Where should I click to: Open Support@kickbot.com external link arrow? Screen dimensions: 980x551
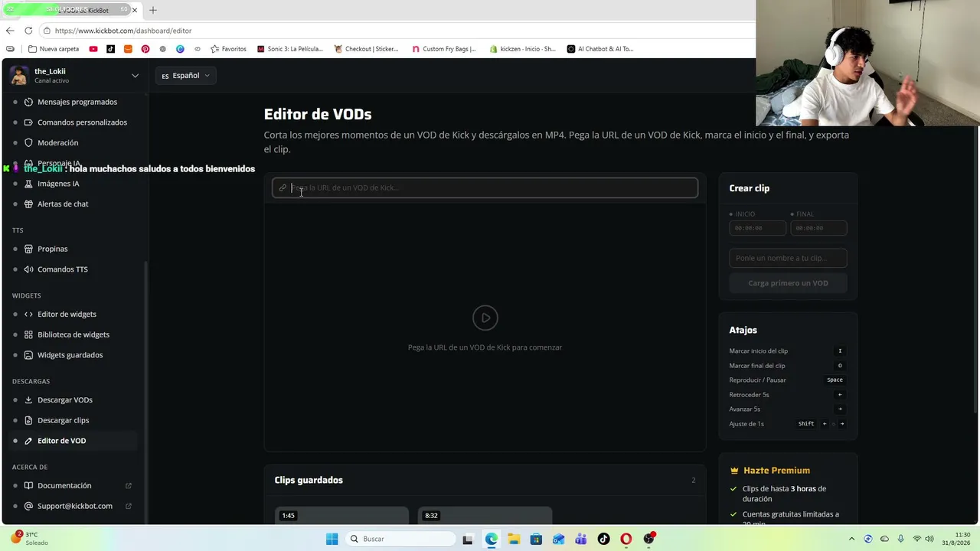coord(128,506)
